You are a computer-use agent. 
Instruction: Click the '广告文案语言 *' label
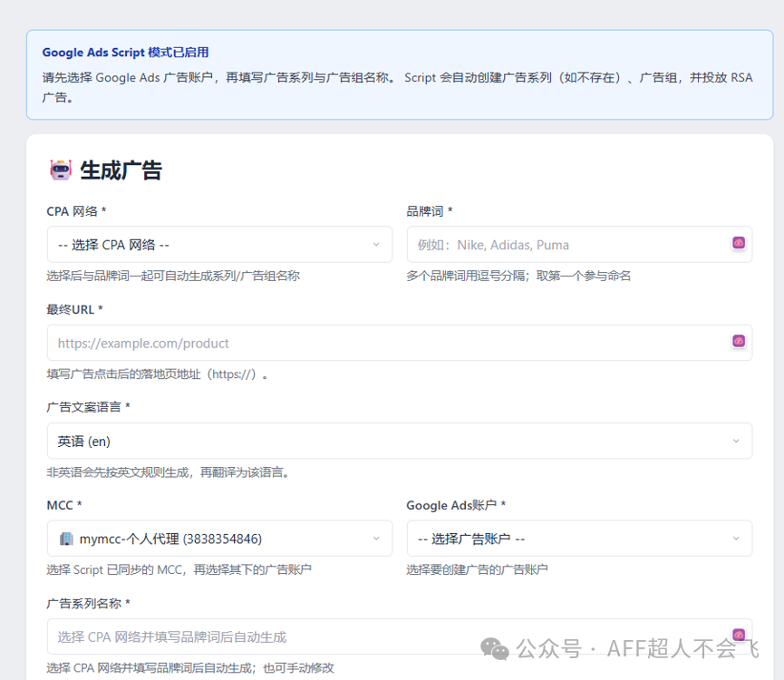pos(88,407)
